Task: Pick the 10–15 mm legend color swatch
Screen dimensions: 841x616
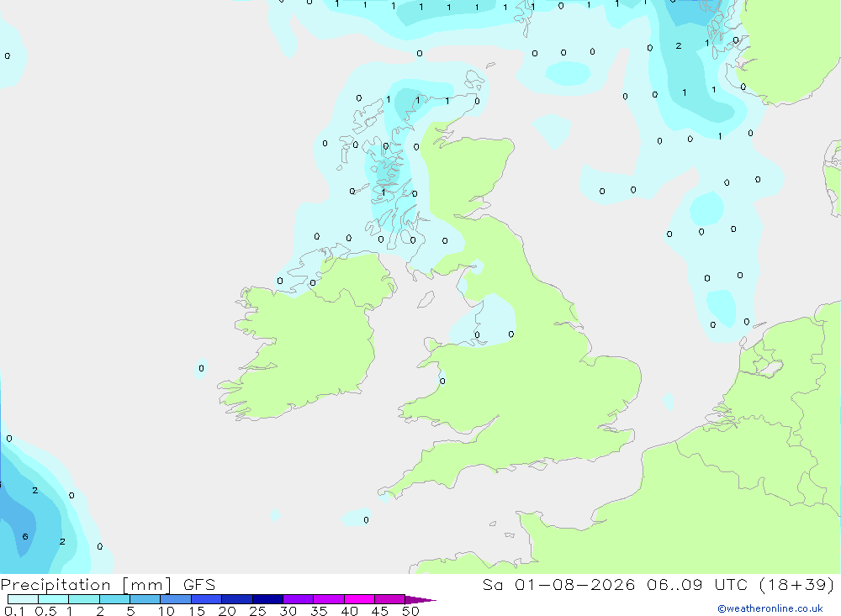Action: 176,599
